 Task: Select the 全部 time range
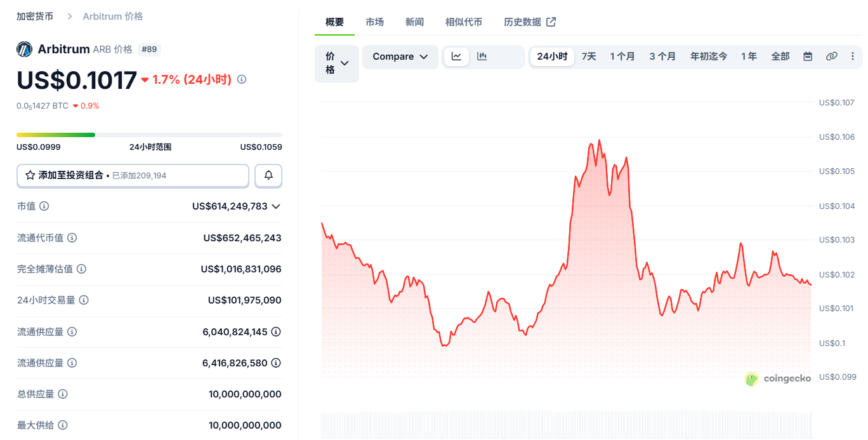pos(780,57)
